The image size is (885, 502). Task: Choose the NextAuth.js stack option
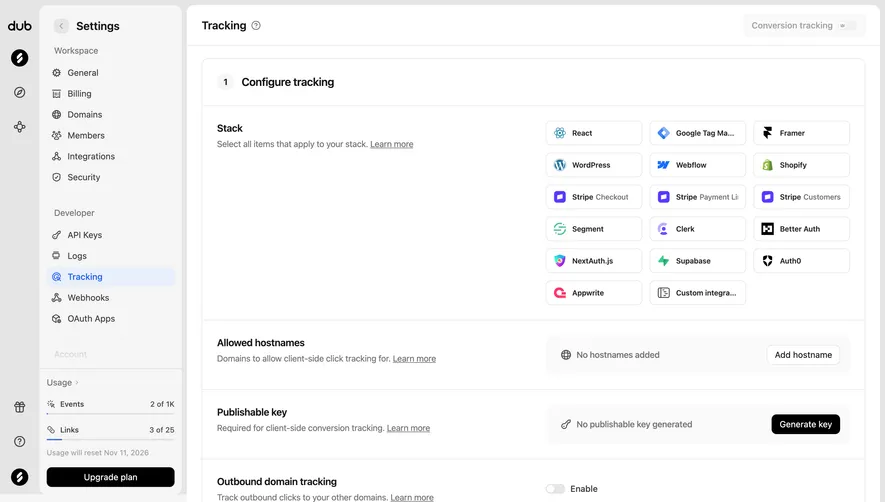click(x=594, y=261)
